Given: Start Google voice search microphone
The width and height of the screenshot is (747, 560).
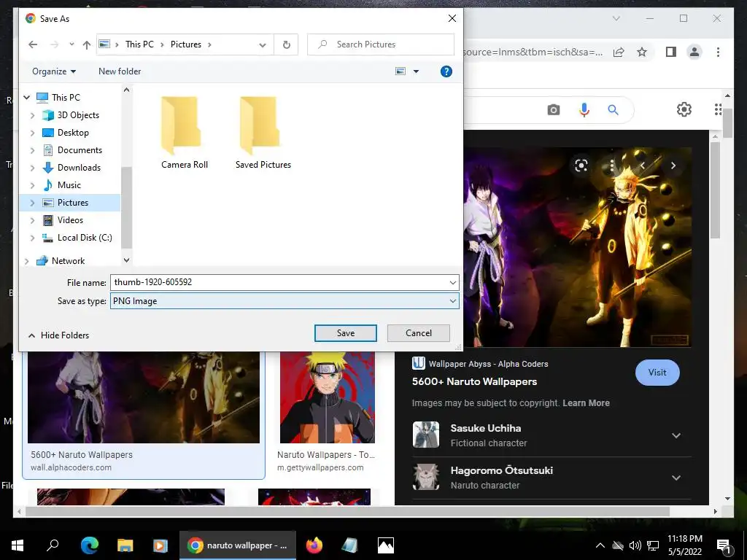Looking at the screenshot, I should (x=584, y=111).
